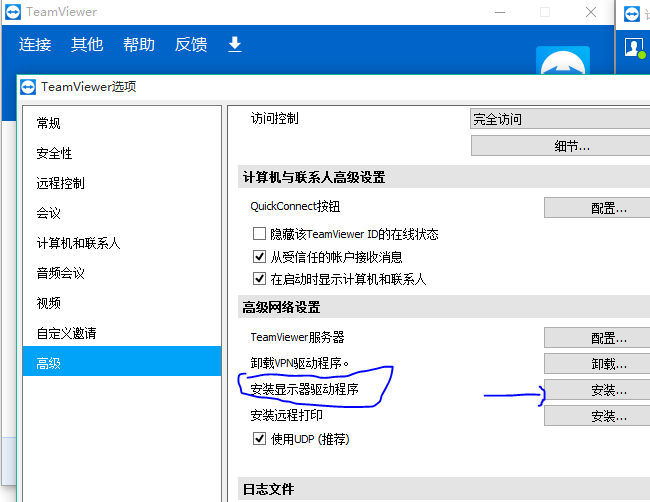
Task: Click the 访问控制 label
Action: (274, 119)
